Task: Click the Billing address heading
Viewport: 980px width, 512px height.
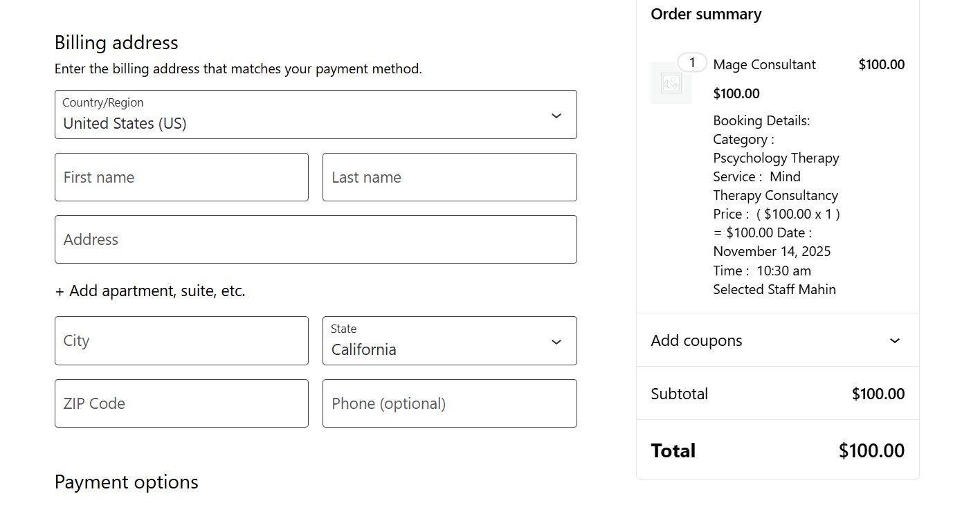Action: [x=116, y=43]
